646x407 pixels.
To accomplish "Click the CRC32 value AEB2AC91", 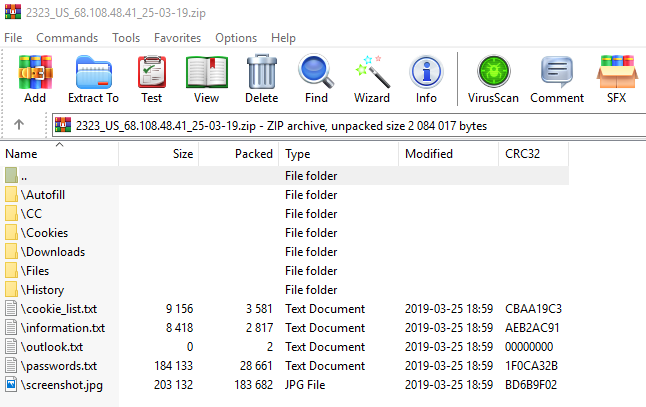I will click(x=532, y=327).
